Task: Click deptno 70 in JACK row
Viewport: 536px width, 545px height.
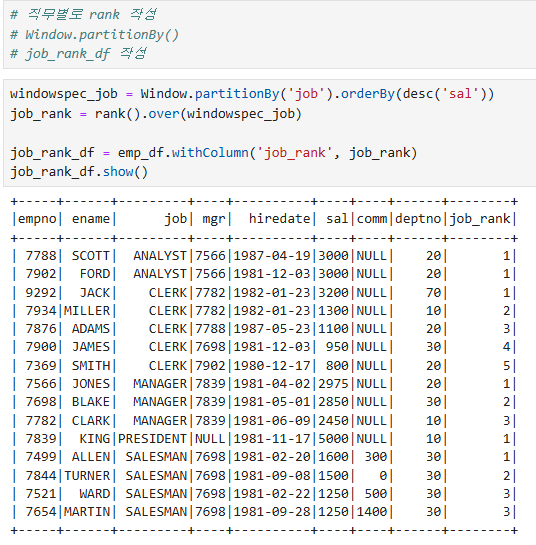Action: 433,293
